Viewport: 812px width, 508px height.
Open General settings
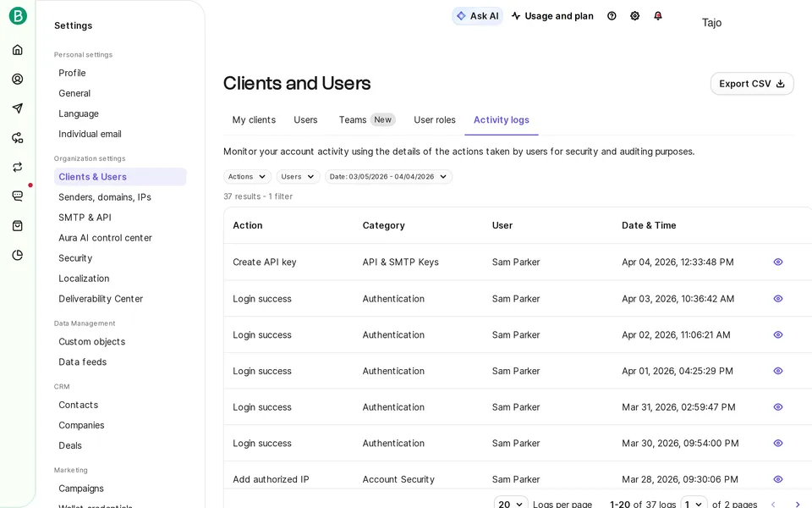120,93
